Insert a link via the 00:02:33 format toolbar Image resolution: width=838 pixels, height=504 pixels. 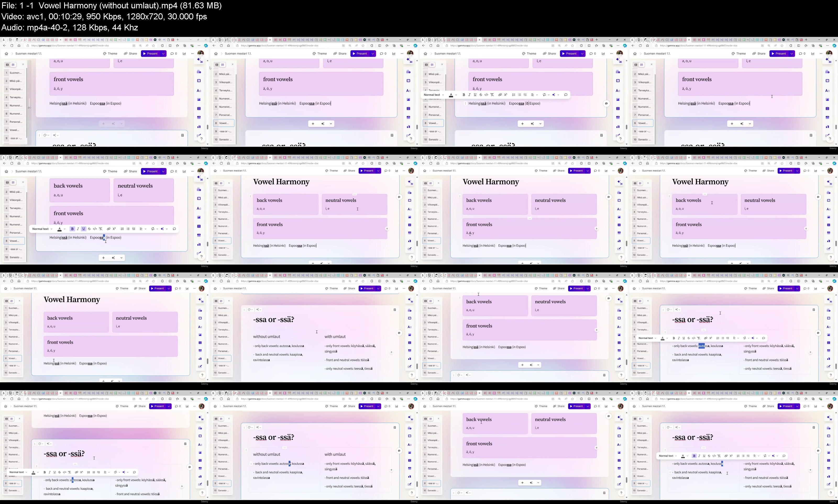(x=108, y=229)
